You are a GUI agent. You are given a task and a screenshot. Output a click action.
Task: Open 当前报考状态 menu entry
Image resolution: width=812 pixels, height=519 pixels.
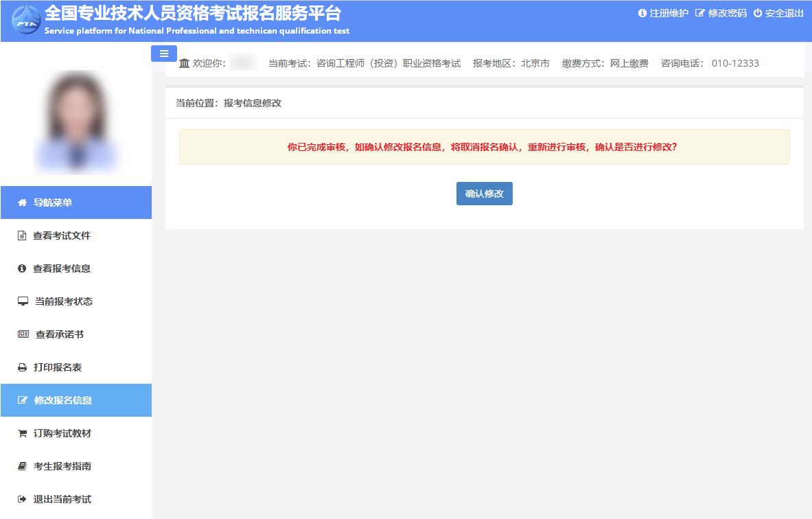pyautogui.click(x=63, y=301)
